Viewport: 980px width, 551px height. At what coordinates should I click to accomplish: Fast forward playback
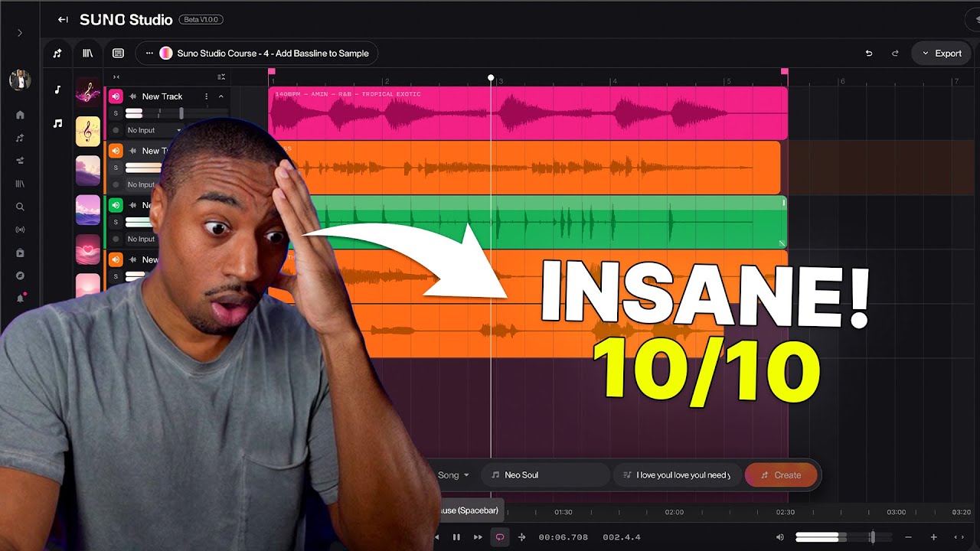pyautogui.click(x=478, y=537)
